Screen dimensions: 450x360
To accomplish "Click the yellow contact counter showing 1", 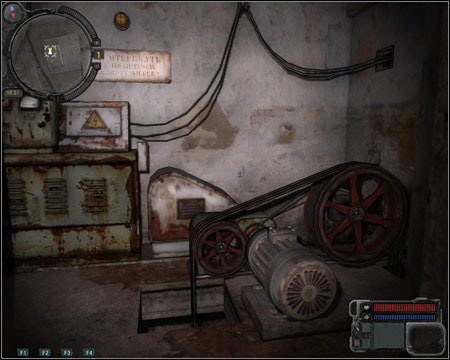I will click(99, 55).
